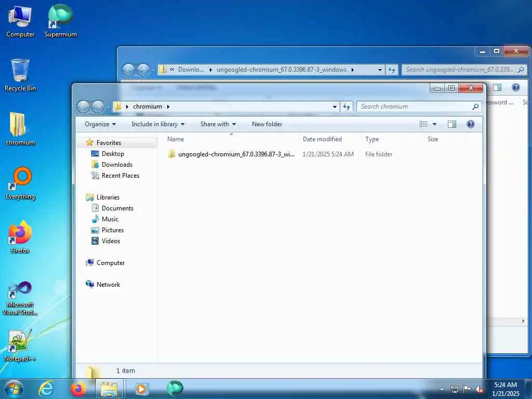Open Supermium from the taskbar

175,389
